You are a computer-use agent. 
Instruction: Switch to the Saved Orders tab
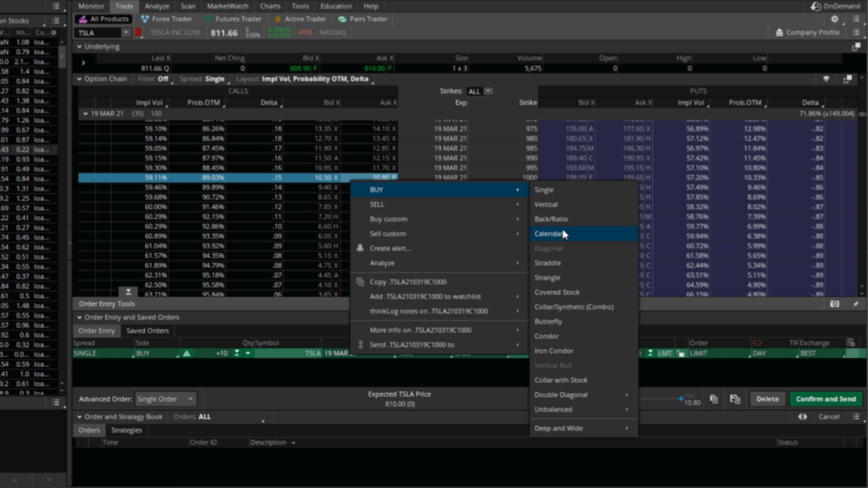(147, 331)
